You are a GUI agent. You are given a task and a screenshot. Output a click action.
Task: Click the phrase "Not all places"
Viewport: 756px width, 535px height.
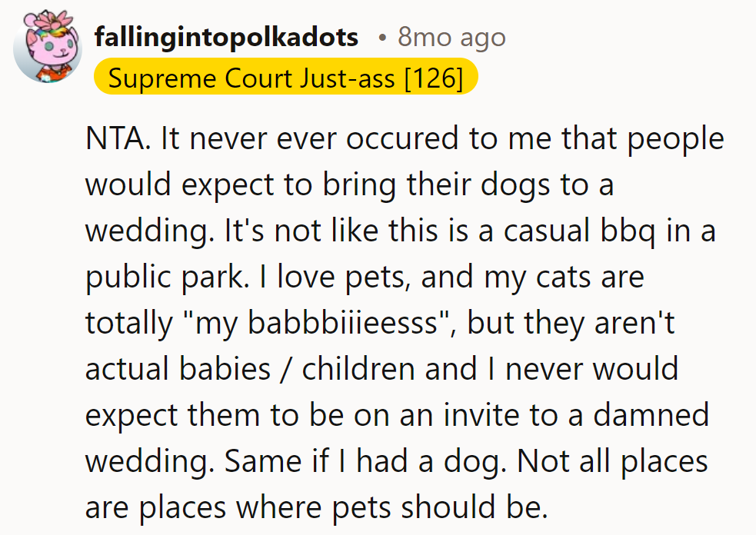pyautogui.click(x=612, y=462)
